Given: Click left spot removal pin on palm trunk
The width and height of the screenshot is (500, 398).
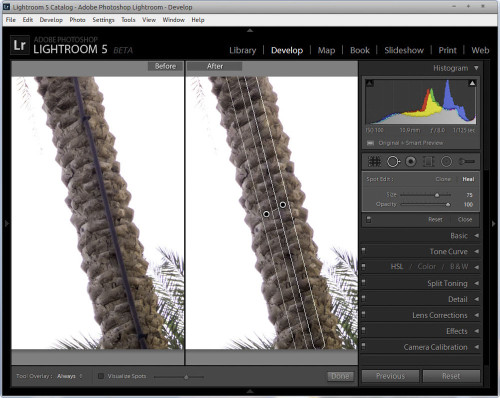Looking at the screenshot, I should point(266,214).
